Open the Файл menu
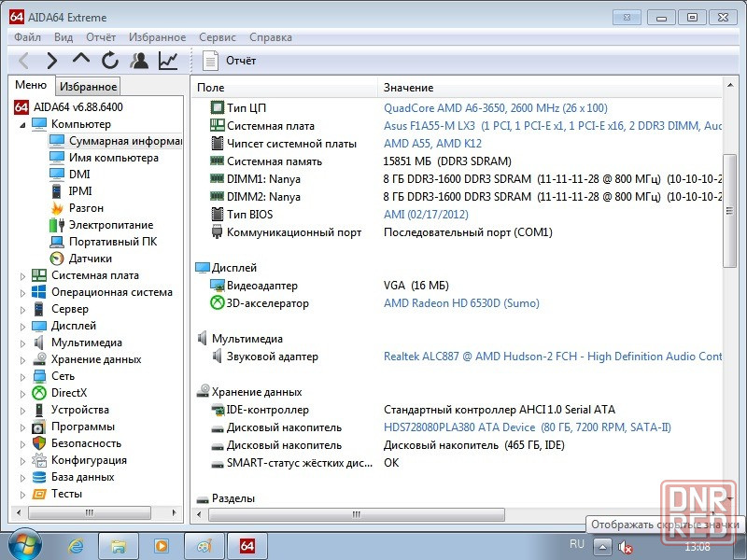 pos(27,37)
